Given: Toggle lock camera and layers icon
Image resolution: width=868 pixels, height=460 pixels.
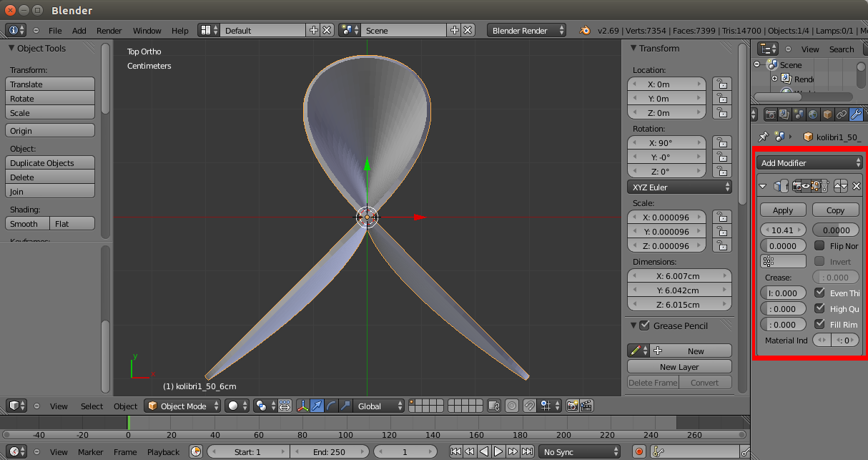Looking at the screenshot, I should point(493,406).
